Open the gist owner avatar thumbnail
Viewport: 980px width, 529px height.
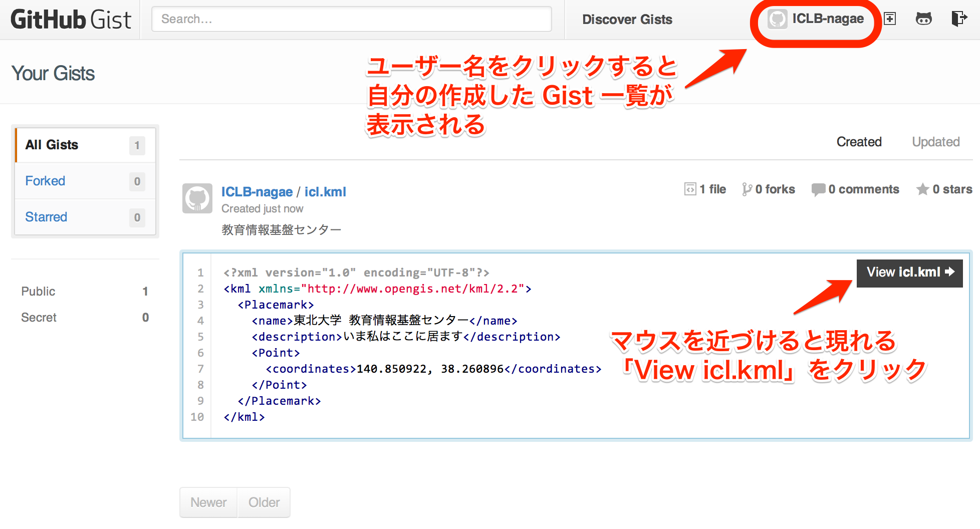click(x=197, y=198)
